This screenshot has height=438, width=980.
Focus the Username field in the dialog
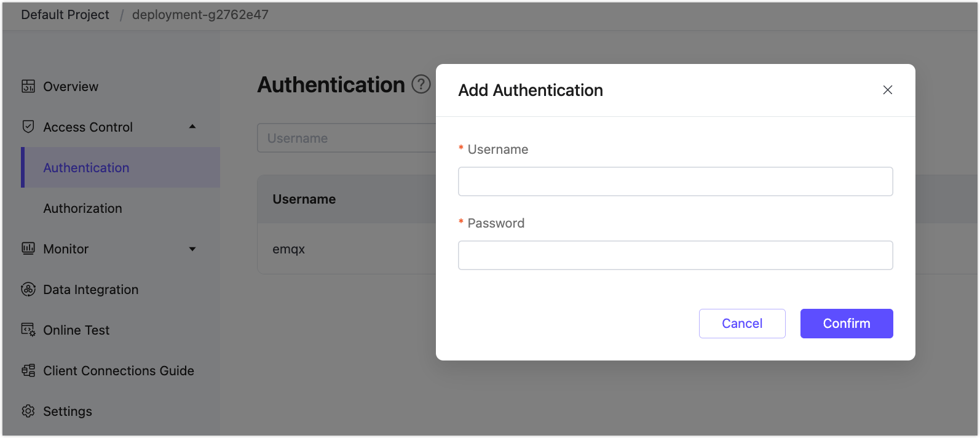tap(675, 181)
